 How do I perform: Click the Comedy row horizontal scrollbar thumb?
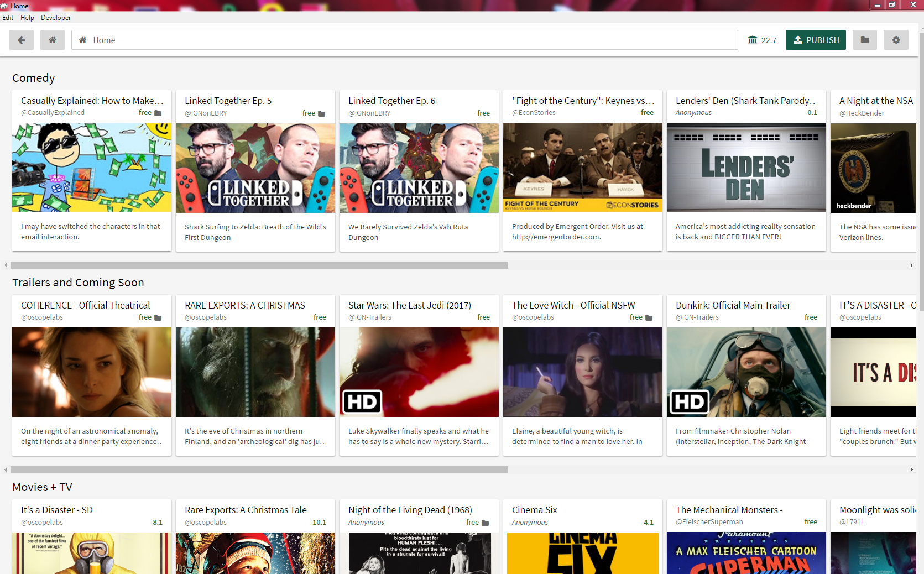[259, 265]
